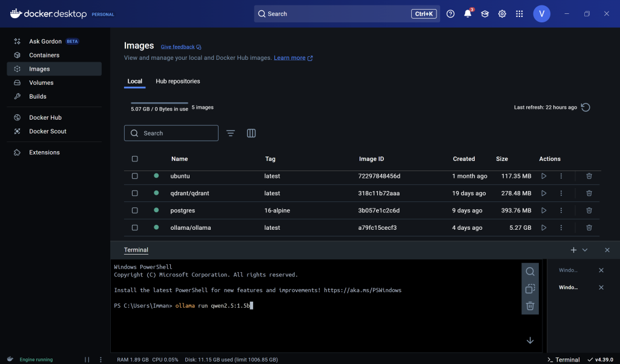Image resolution: width=620 pixels, height=364 pixels.
Task: Check the ollama/ollama image checkbox
Action: point(135,228)
